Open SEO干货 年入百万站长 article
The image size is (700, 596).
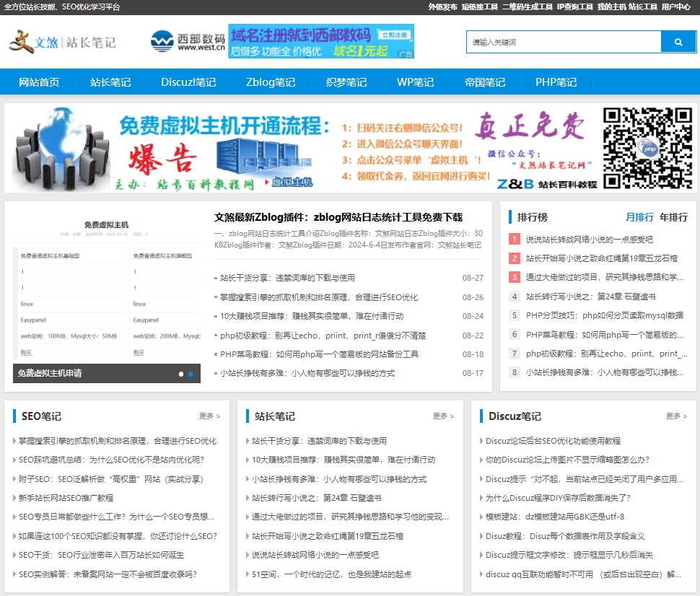click(x=101, y=555)
